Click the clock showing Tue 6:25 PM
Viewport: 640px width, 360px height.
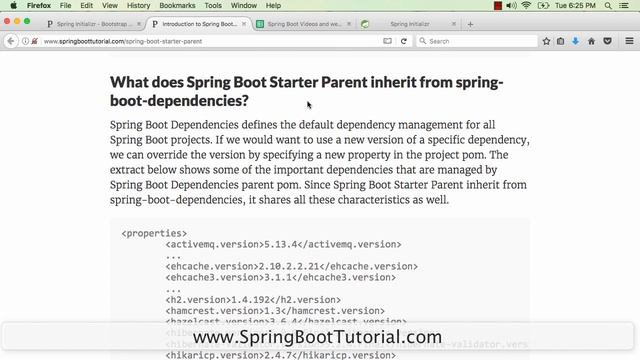tap(575, 6)
